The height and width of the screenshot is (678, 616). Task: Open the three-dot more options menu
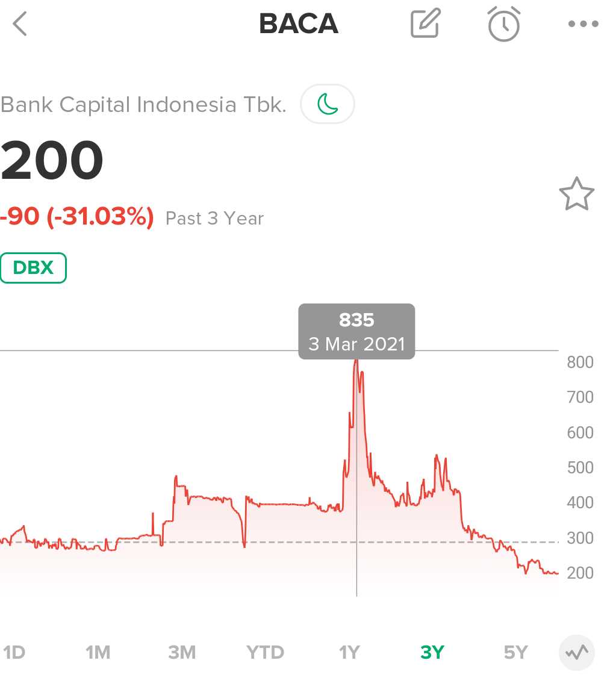pyautogui.click(x=583, y=24)
